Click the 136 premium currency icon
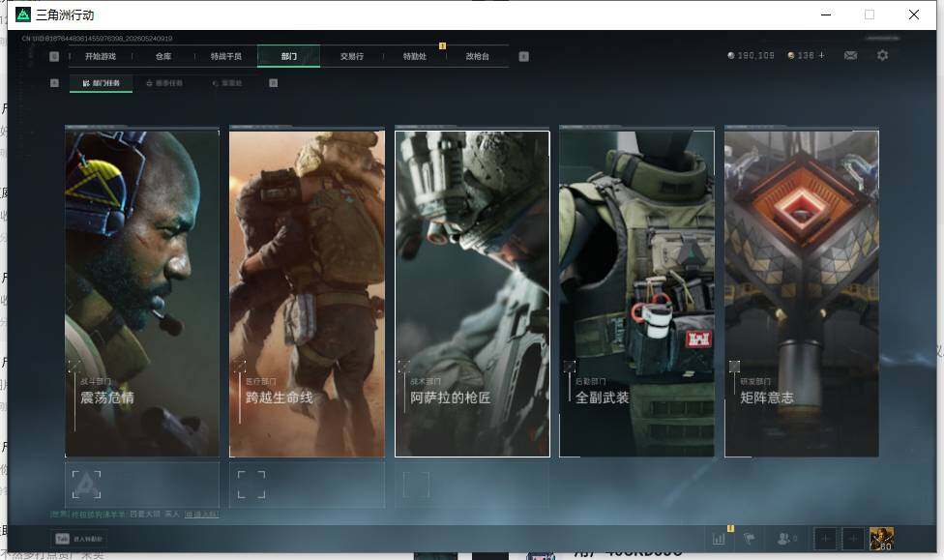Viewport: 944px width, 560px height. click(x=791, y=55)
